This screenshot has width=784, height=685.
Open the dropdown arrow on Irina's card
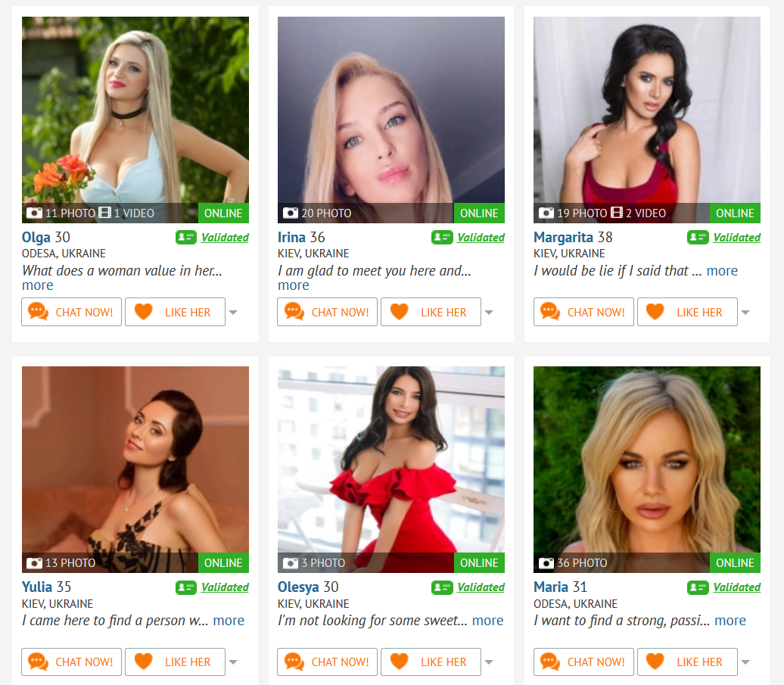(489, 313)
